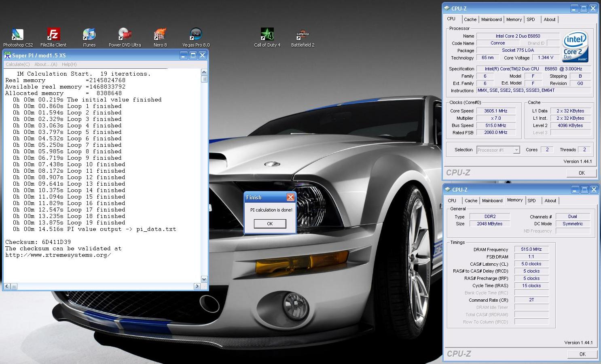Click the Super PI vertical scrollbar down arrow
The width and height of the screenshot is (601, 364).
tap(204, 279)
